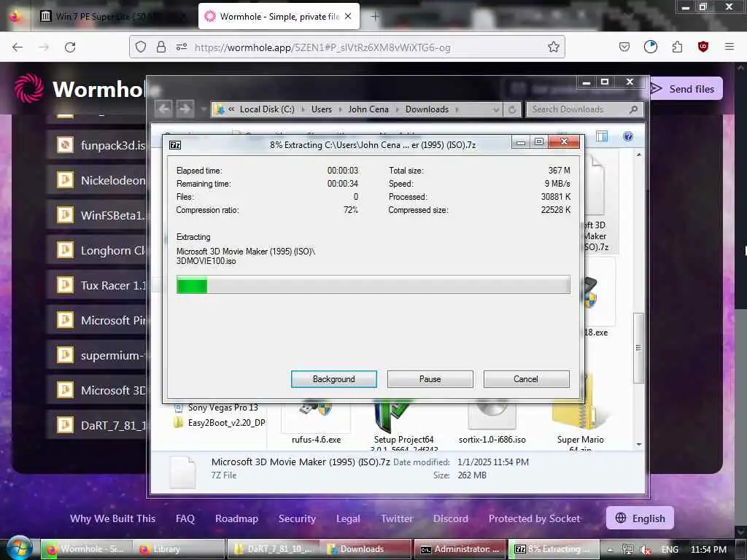The width and height of the screenshot is (747, 560).
Task: Click John Cena in Explorer breadcrumb
Action: (x=368, y=109)
